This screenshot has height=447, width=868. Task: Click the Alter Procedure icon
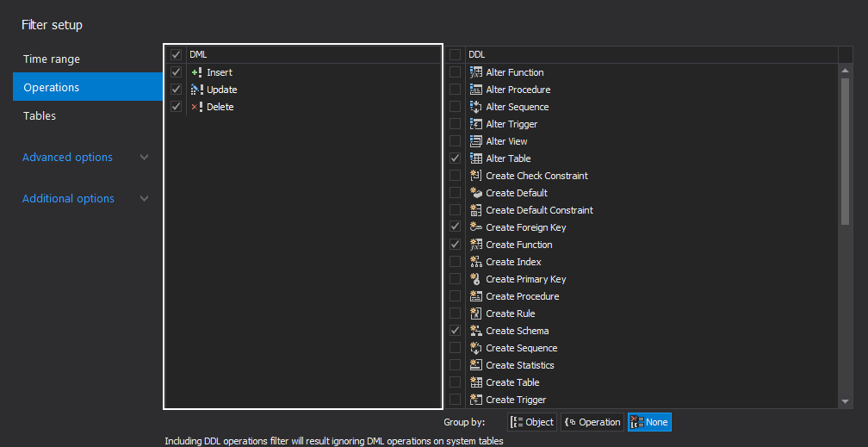tap(475, 90)
